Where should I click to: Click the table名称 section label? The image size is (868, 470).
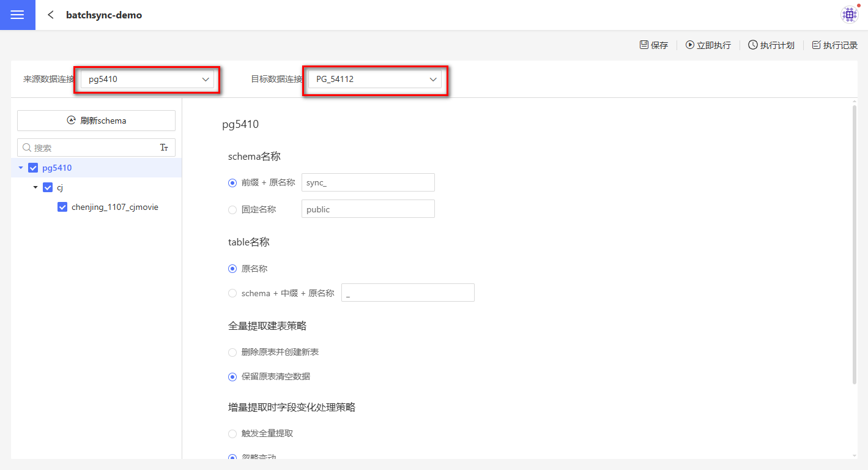249,242
